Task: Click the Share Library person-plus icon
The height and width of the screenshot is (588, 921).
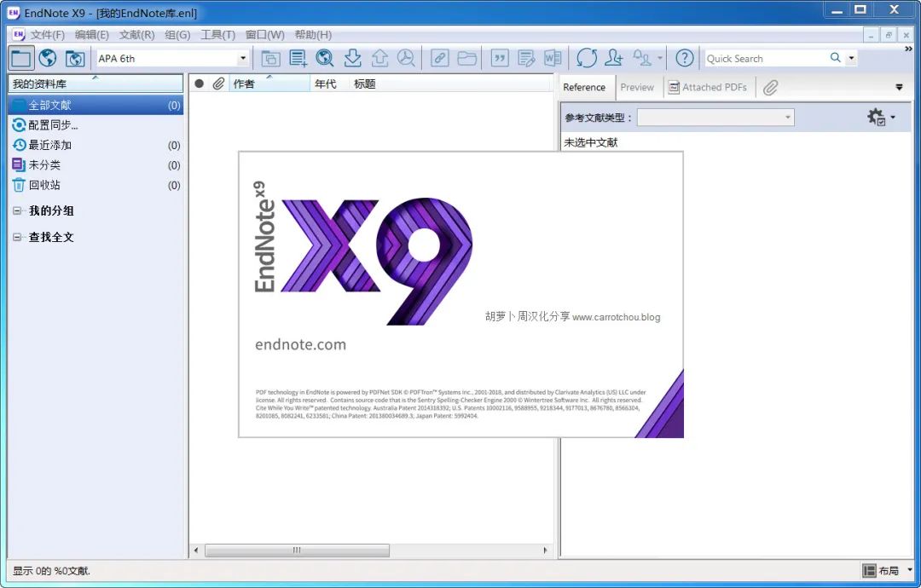Action: pos(614,58)
